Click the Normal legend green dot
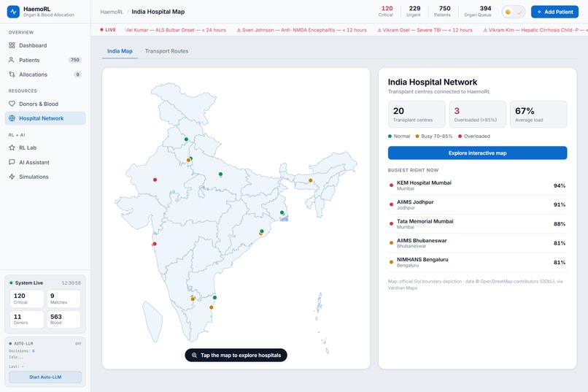 click(390, 137)
